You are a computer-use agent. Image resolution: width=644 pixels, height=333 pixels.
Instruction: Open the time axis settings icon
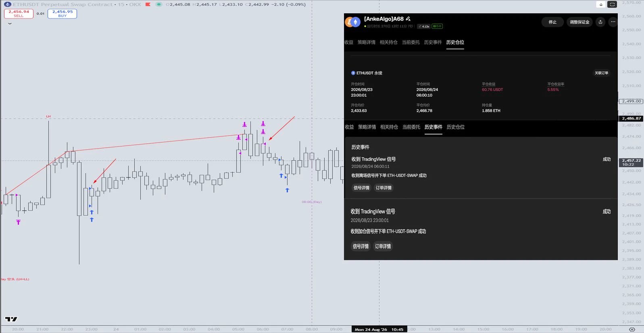(x=632, y=329)
